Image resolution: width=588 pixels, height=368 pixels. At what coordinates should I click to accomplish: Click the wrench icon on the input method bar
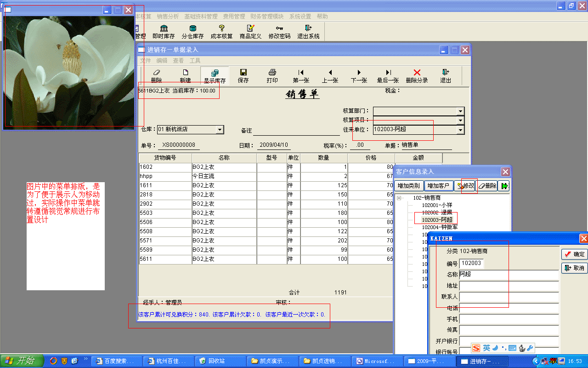click(x=530, y=348)
